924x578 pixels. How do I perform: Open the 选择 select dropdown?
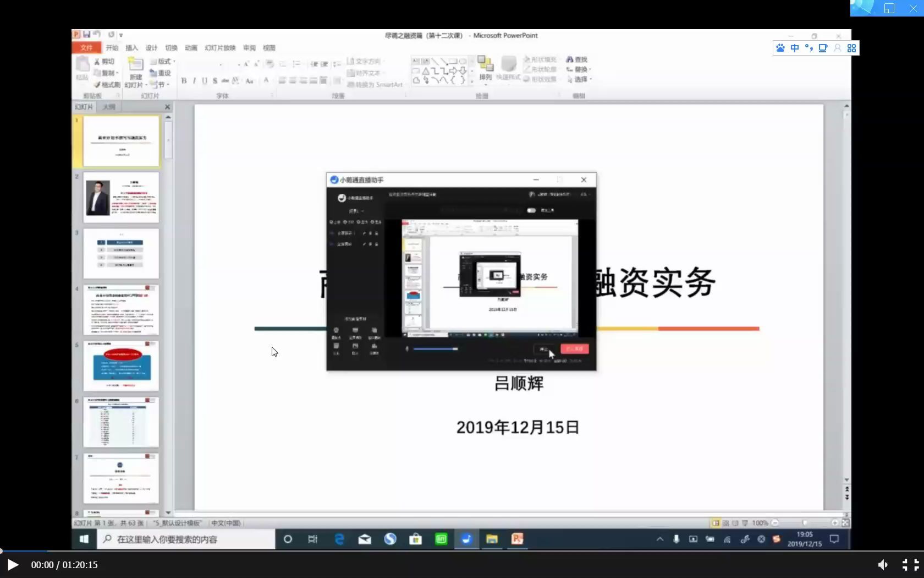579,79
